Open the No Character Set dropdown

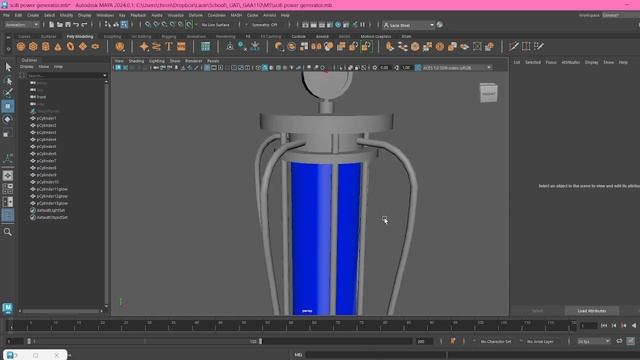pos(496,341)
